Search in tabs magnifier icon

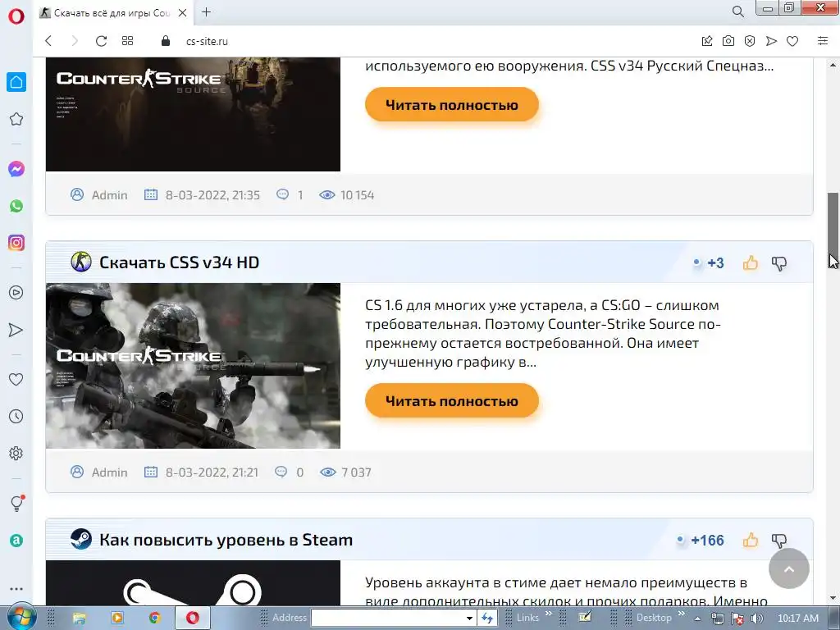point(737,11)
